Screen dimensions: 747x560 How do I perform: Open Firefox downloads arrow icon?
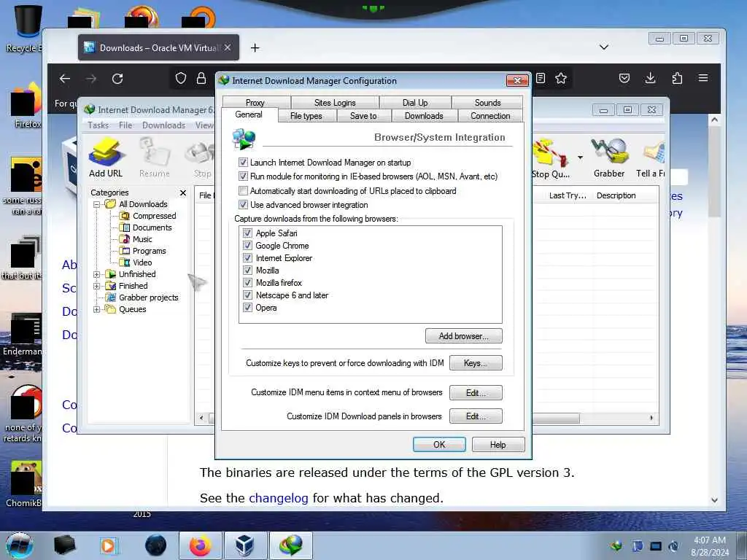(650, 78)
